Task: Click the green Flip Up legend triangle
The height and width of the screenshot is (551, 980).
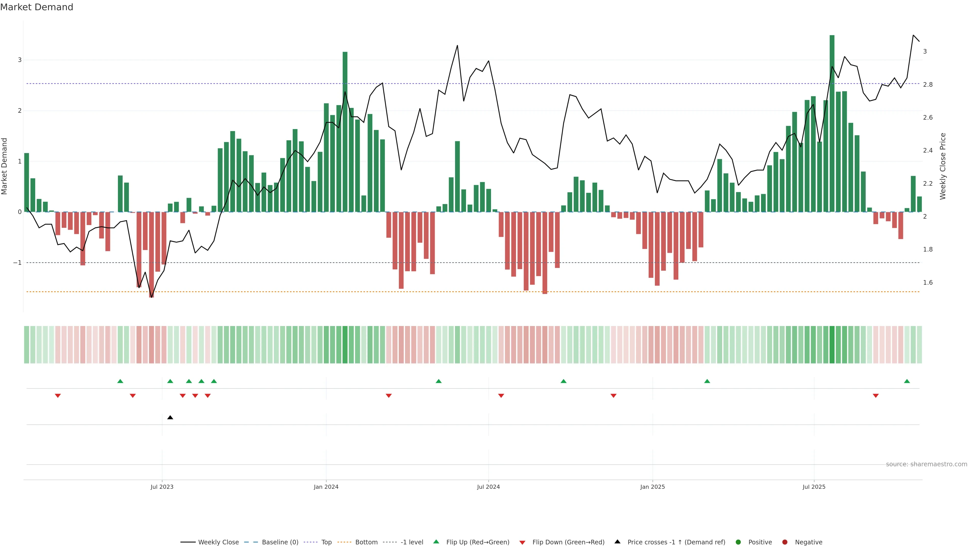Action: (436, 542)
